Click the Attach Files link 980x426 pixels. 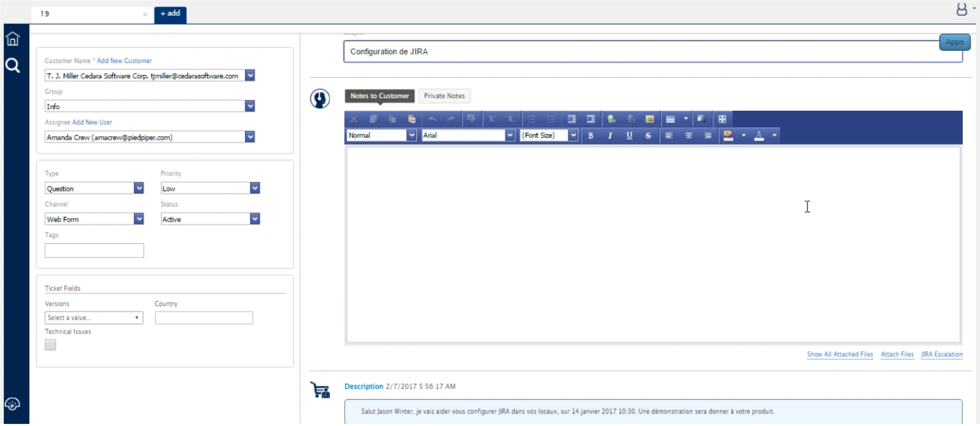[897, 355]
